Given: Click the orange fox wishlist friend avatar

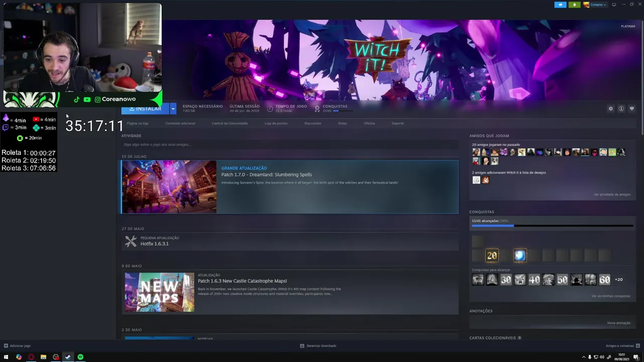Looking at the screenshot, I should [x=486, y=180].
